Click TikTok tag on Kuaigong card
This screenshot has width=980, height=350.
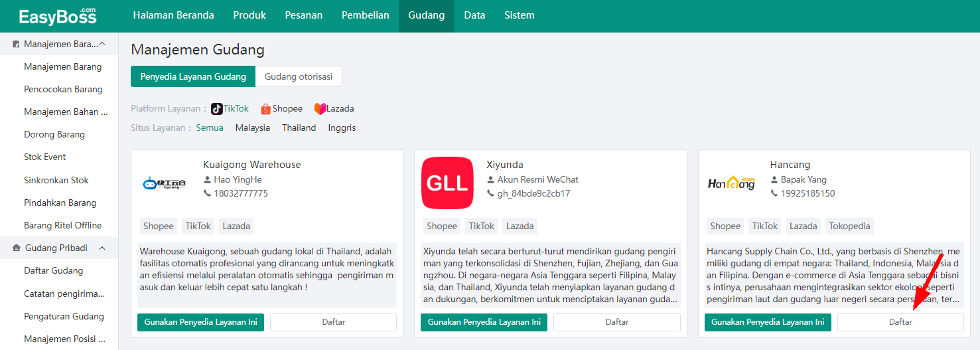pyautogui.click(x=198, y=226)
